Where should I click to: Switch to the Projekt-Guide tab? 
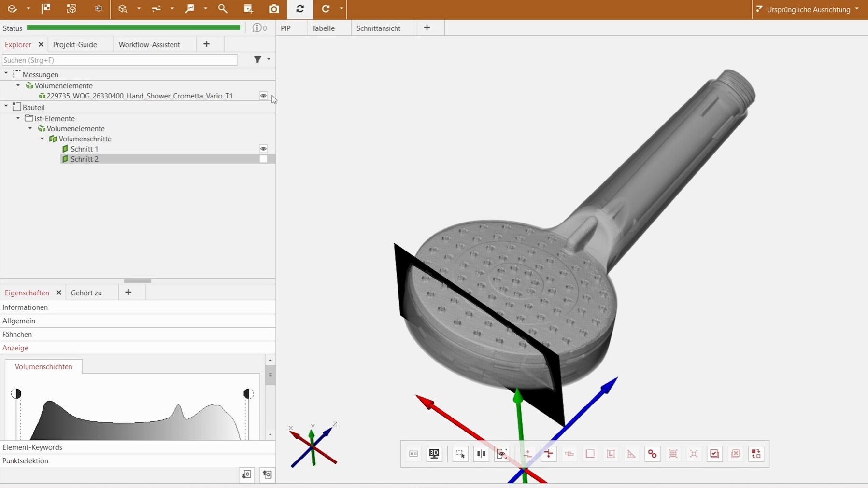[x=75, y=44]
